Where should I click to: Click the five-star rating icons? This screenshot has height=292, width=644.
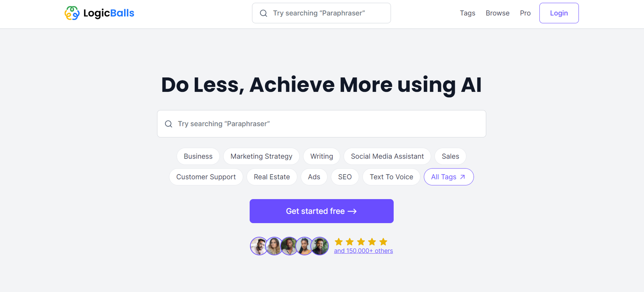tap(361, 242)
